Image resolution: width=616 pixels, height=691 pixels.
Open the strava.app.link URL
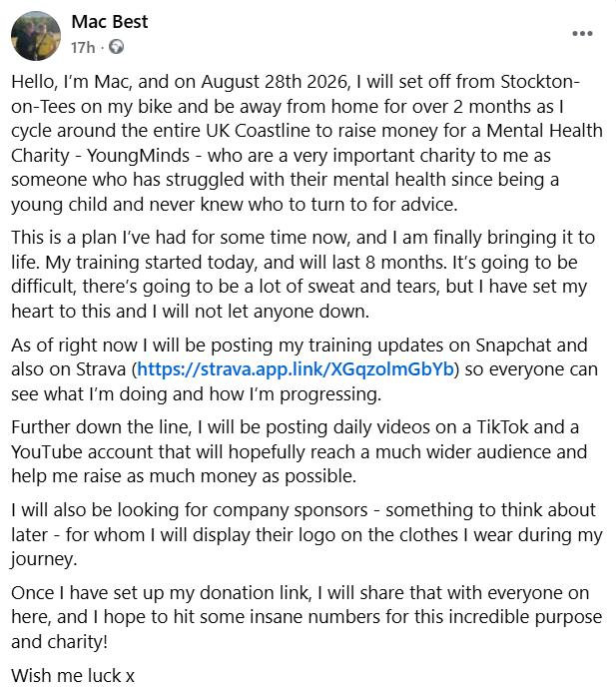[x=297, y=369]
